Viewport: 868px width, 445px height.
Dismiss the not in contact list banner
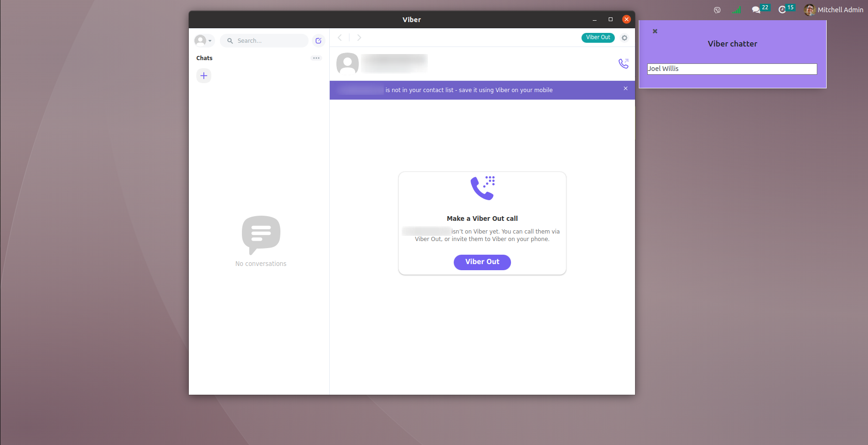pyautogui.click(x=626, y=88)
